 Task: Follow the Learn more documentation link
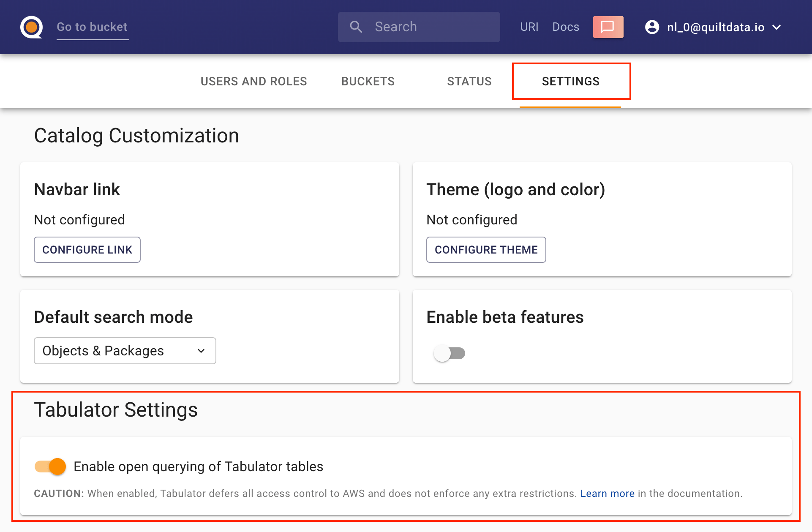click(607, 494)
